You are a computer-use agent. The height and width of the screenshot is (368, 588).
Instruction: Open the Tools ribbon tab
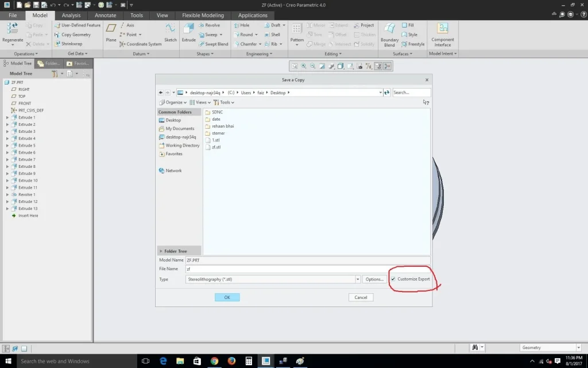(x=137, y=16)
